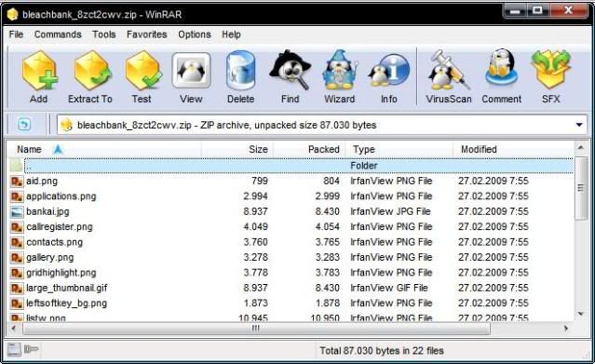This screenshot has width=595, height=364.
Task: Open the Favorites menu
Action: point(147,34)
